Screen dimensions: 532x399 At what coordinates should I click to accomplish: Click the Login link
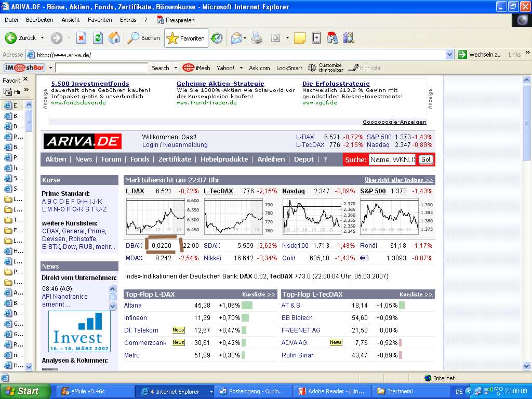[x=150, y=145]
